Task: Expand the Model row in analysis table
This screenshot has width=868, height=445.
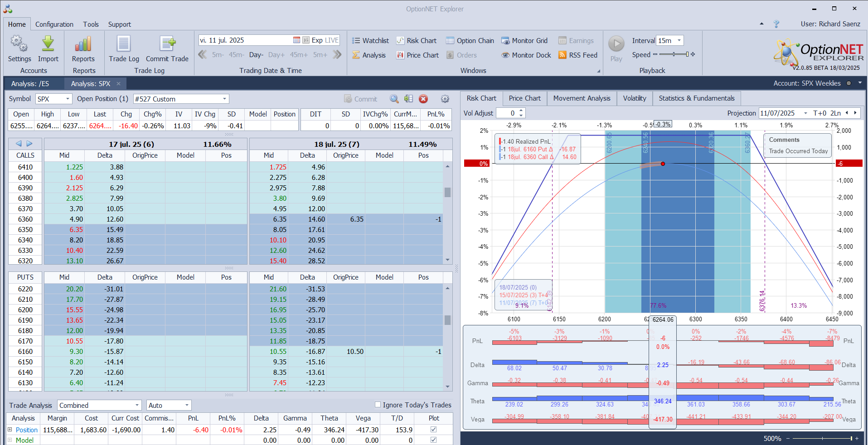Action: [10, 440]
